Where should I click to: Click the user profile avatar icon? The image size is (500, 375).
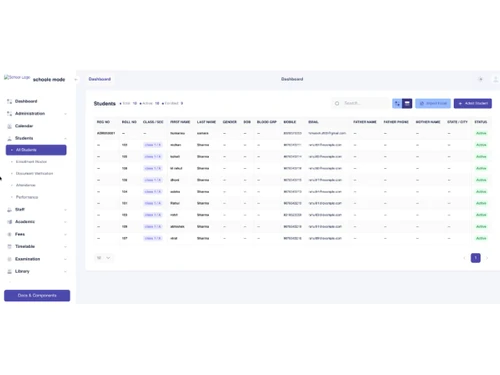click(x=496, y=79)
